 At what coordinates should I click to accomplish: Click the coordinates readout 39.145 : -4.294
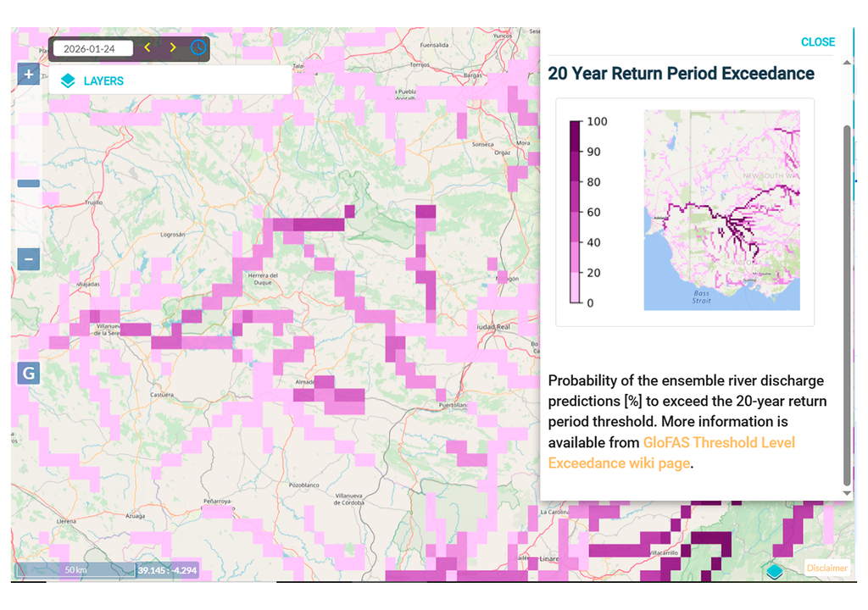pyautogui.click(x=167, y=570)
